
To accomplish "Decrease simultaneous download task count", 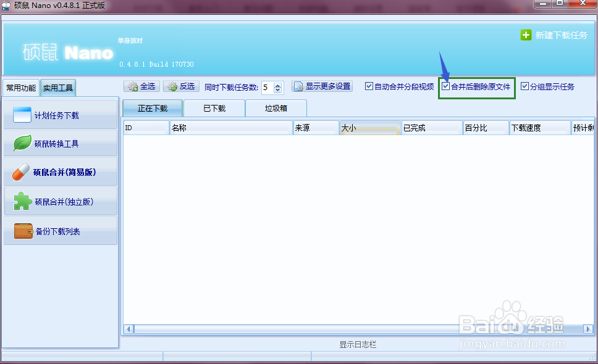I will click(x=277, y=90).
